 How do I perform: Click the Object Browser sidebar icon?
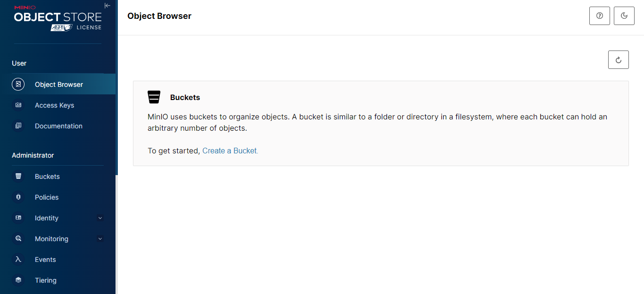point(18,84)
